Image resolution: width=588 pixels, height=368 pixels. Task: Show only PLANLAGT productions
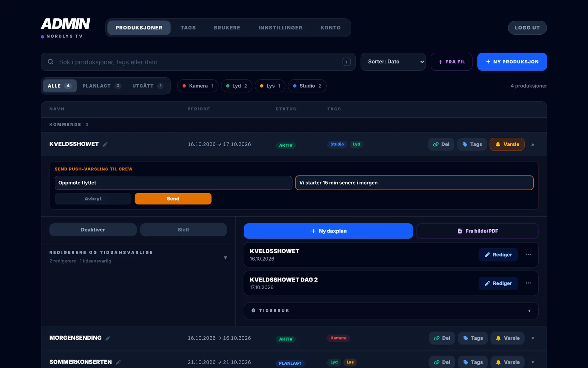tap(102, 86)
